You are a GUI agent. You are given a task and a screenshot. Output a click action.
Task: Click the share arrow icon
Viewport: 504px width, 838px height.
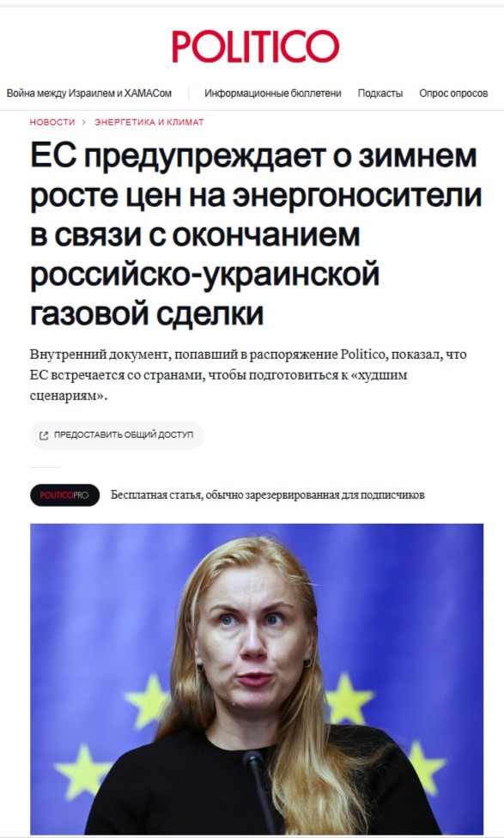coord(44,435)
